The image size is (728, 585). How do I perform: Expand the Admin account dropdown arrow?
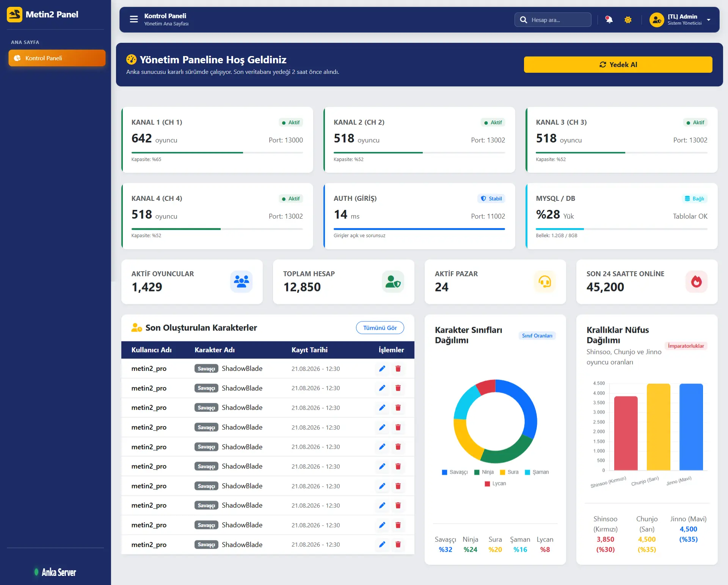point(709,20)
